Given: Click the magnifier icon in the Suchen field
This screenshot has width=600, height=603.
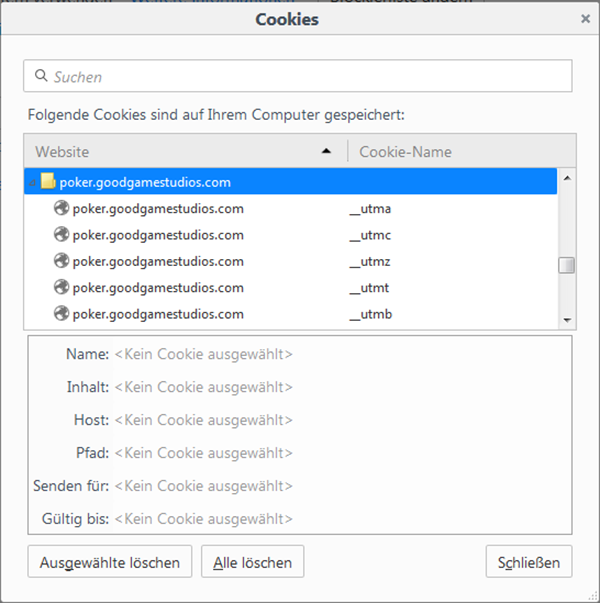Looking at the screenshot, I should 41,75.
